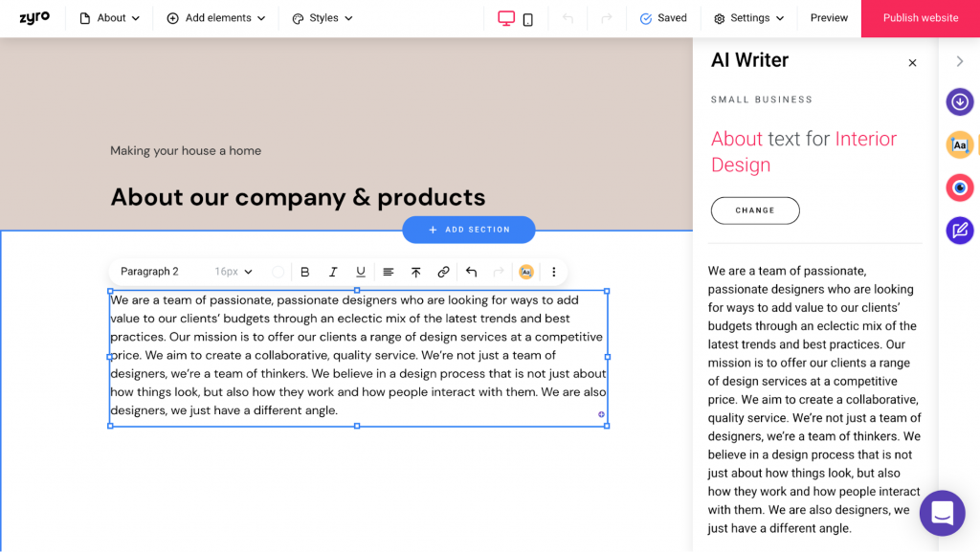Undo text edit in text toolbar
The width and height of the screenshot is (980, 552).
(x=471, y=272)
